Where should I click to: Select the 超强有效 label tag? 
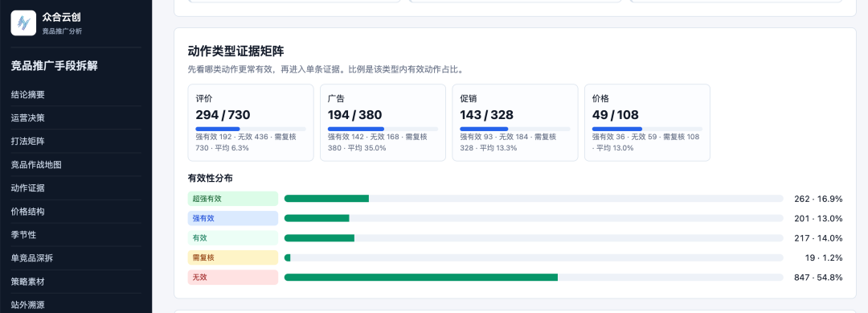click(x=232, y=198)
